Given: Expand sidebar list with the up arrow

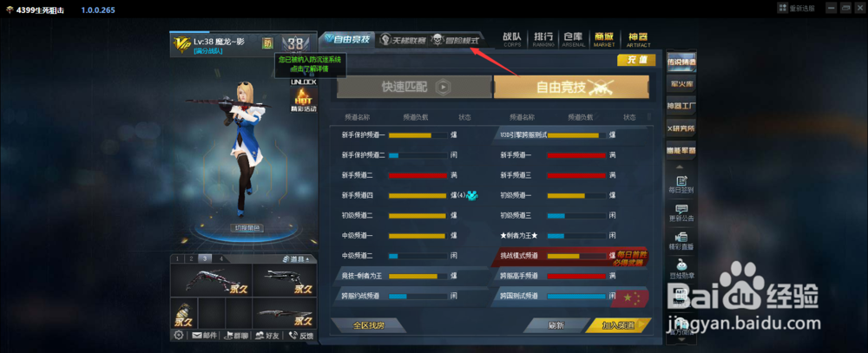Looking at the screenshot, I should click(681, 167).
